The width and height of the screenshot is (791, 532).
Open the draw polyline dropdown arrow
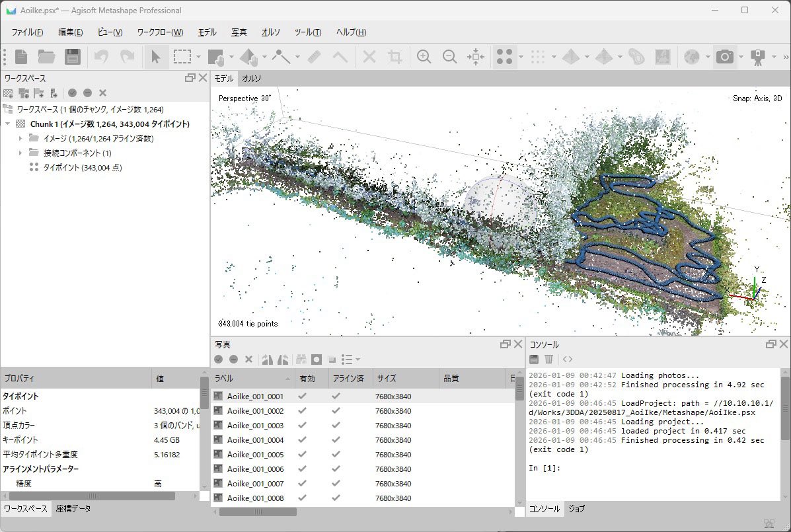coord(297,56)
